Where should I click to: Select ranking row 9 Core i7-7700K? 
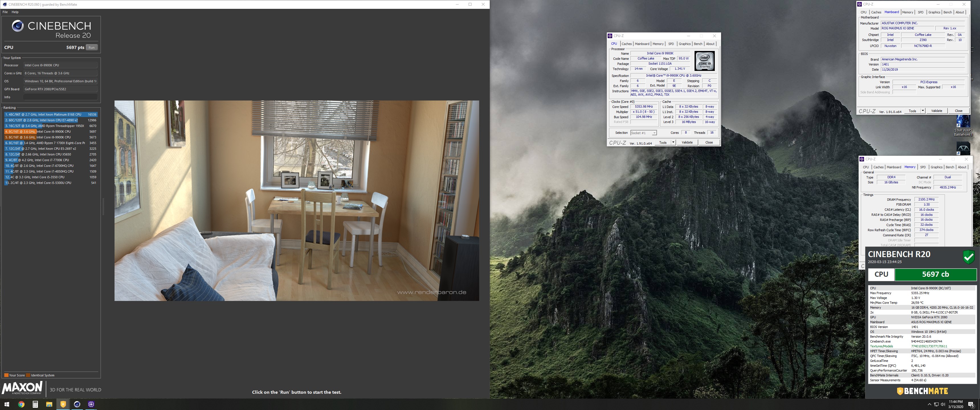pyautogui.click(x=51, y=160)
